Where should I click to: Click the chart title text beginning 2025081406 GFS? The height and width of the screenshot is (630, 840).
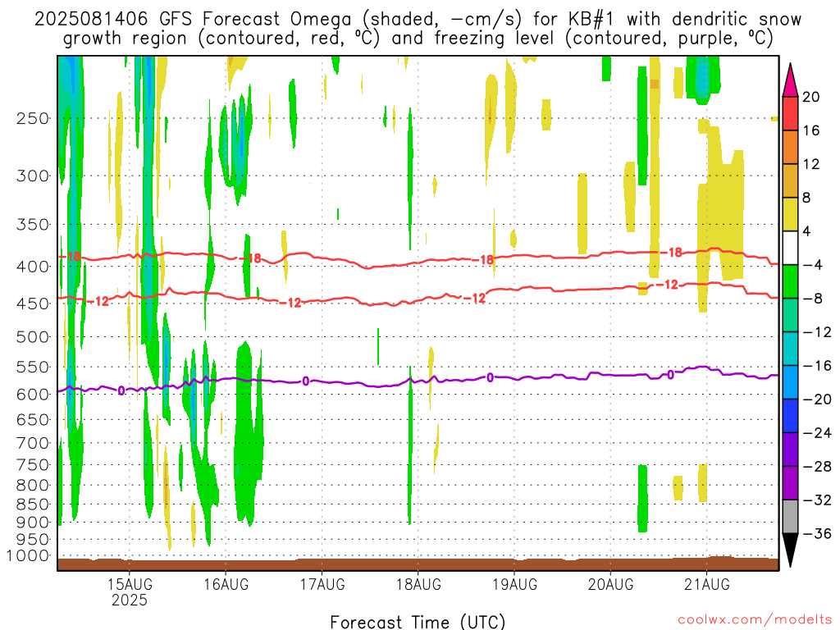[x=418, y=29]
